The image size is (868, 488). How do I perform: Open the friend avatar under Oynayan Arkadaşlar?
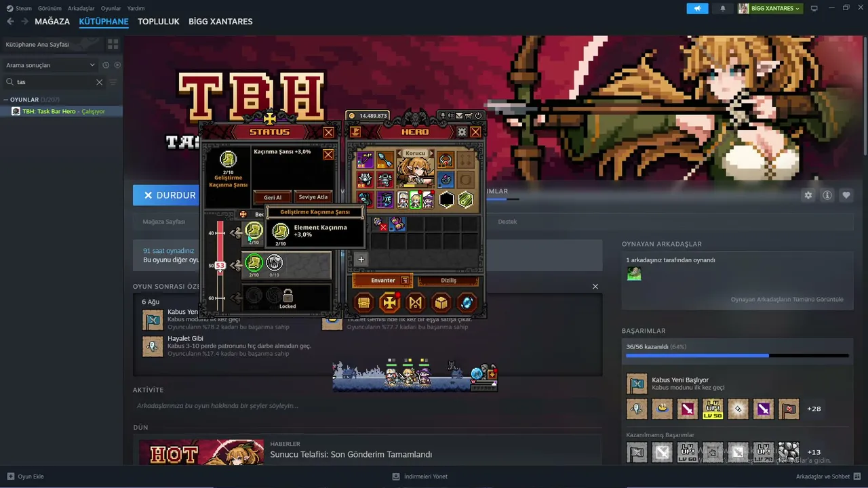click(634, 273)
